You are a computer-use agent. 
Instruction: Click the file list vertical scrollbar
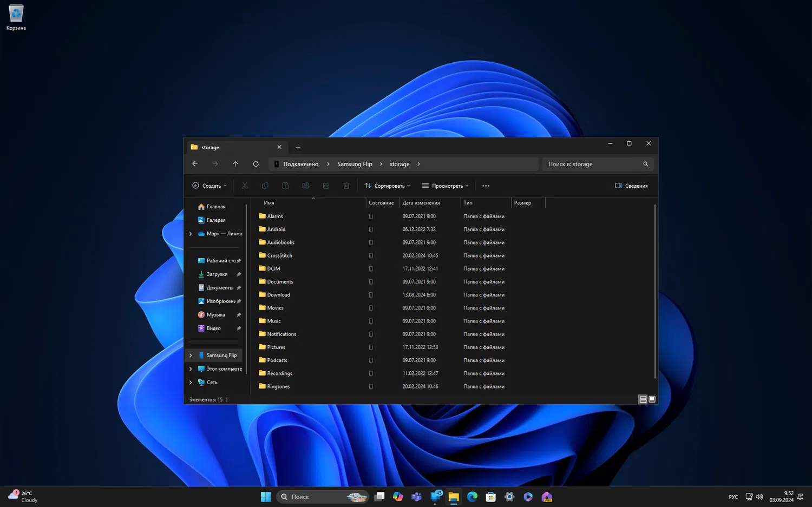coord(655,292)
